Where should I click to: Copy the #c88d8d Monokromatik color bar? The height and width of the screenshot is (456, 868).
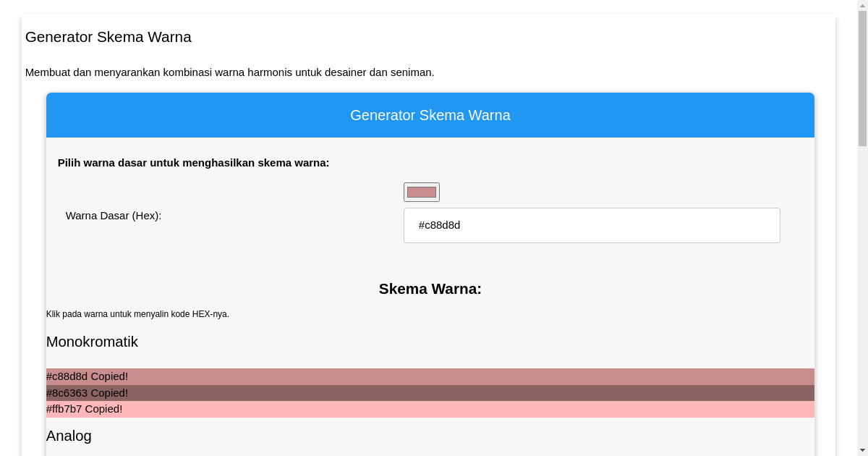[430, 376]
